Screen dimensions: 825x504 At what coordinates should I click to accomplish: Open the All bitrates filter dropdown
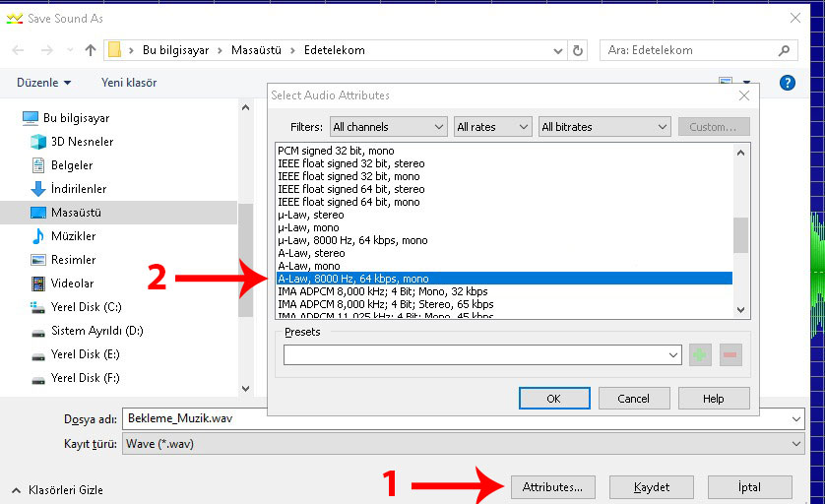[x=604, y=127]
